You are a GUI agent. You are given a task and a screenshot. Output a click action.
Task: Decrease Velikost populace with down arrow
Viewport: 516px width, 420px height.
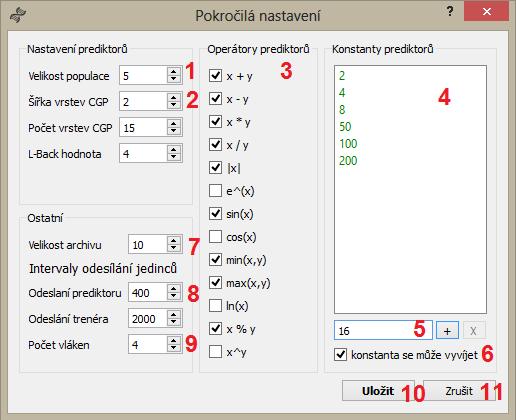coord(174,79)
